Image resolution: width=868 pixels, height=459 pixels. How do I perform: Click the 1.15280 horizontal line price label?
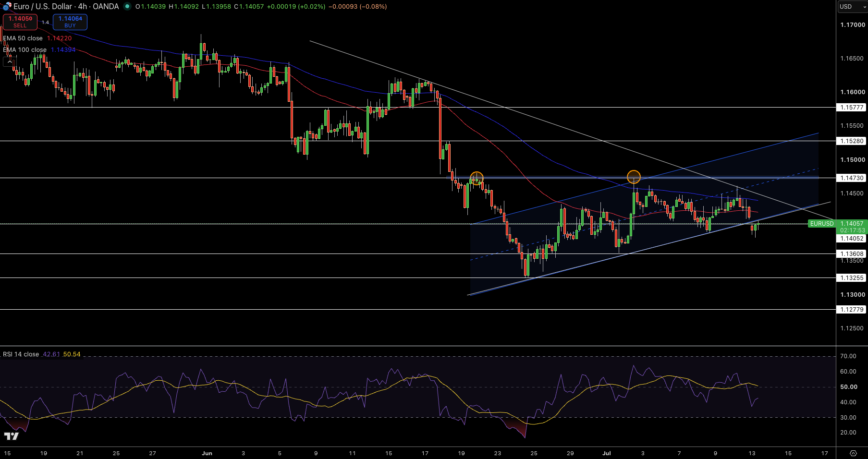coord(852,141)
